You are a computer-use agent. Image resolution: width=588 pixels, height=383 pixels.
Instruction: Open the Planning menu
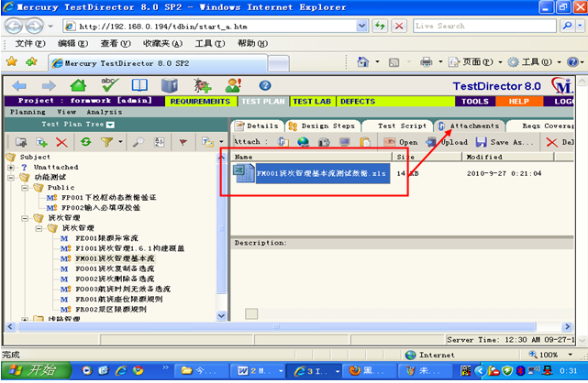[x=28, y=112]
